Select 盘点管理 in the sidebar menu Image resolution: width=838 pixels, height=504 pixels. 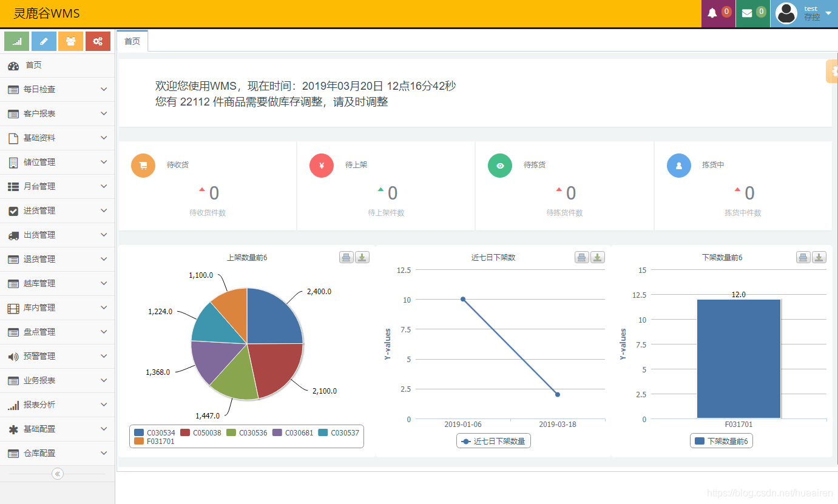[x=57, y=332]
